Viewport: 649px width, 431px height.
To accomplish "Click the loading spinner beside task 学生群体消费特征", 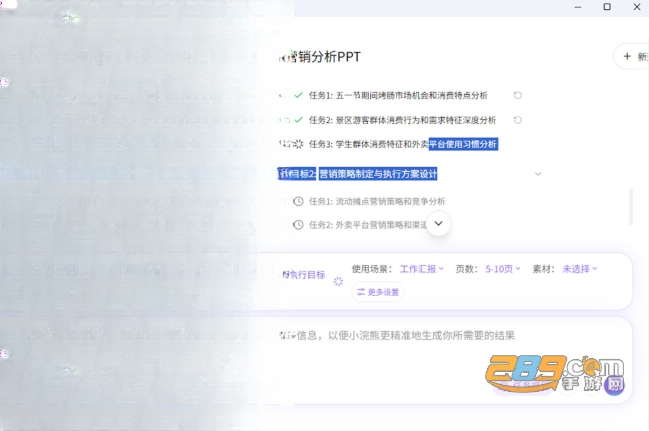I will point(298,144).
